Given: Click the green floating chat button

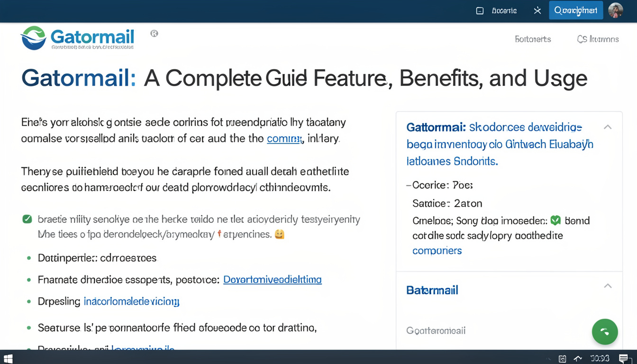Looking at the screenshot, I should coord(604,331).
